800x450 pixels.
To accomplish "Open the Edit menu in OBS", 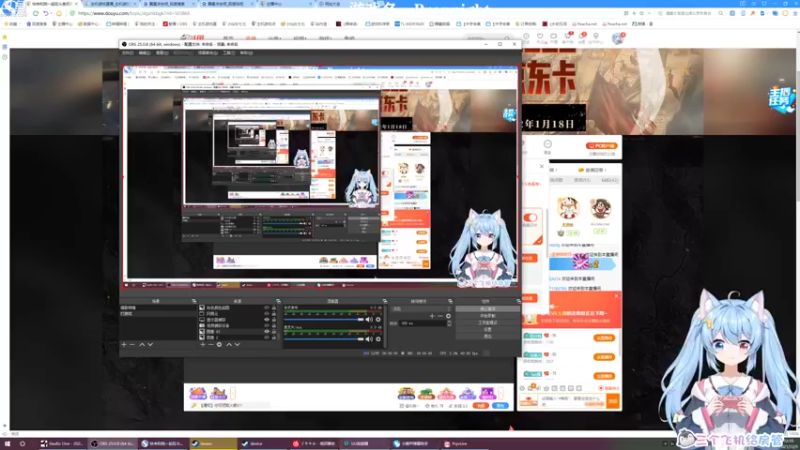I will click(144, 53).
